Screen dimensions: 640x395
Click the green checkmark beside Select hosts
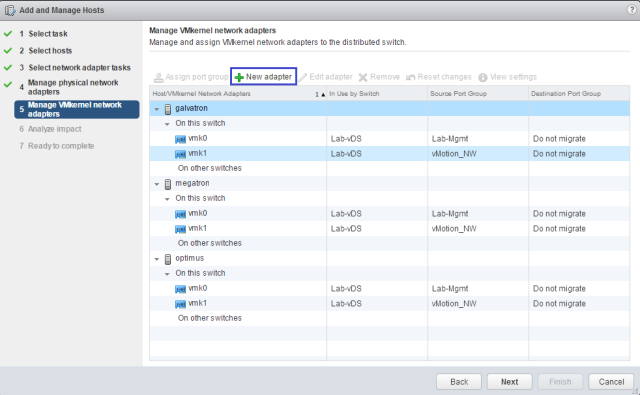pos(8,50)
